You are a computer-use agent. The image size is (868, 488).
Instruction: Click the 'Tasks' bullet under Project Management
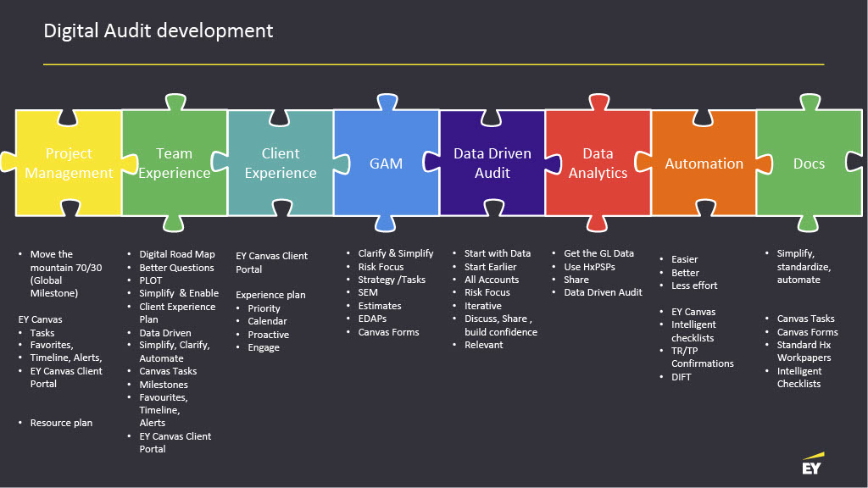tap(42, 332)
